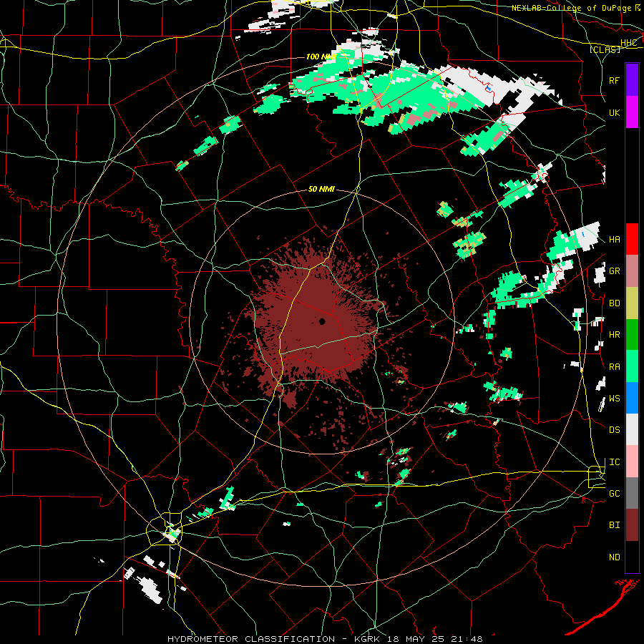Viewport: 644px width, 644px height.
Task: Click the 50 NMI range ring label
Action: [321, 189]
